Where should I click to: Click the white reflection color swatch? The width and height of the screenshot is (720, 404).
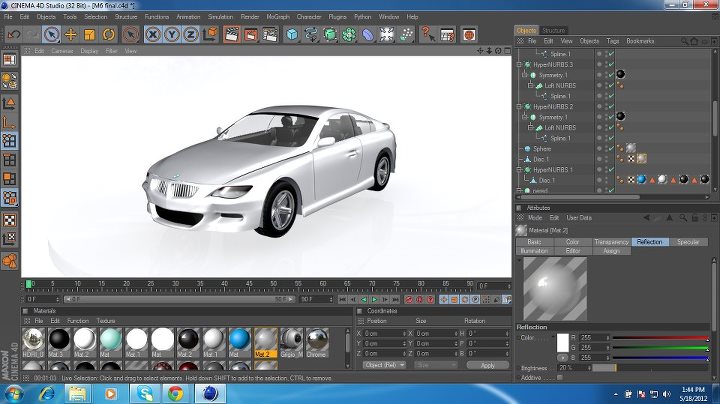click(x=562, y=342)
